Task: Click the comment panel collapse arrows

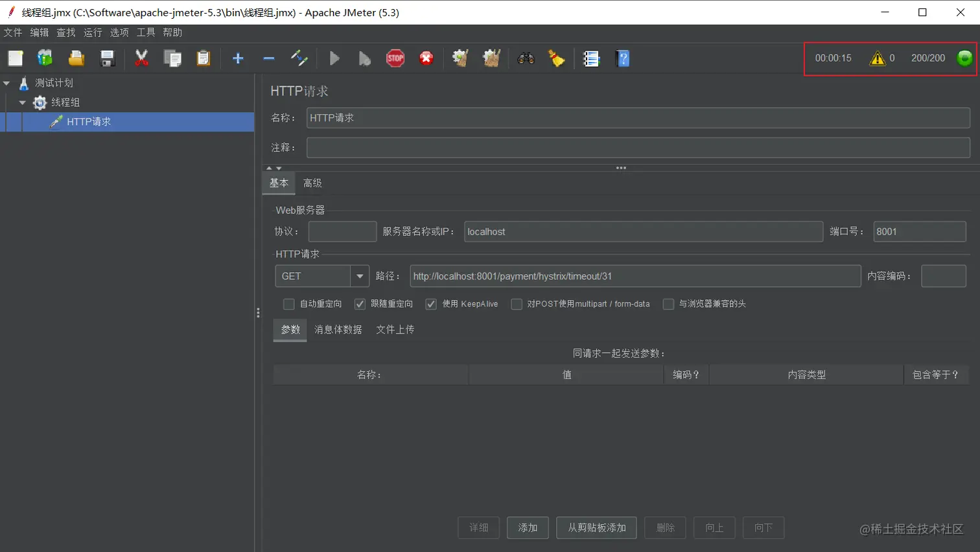Action: coord(274,168)
